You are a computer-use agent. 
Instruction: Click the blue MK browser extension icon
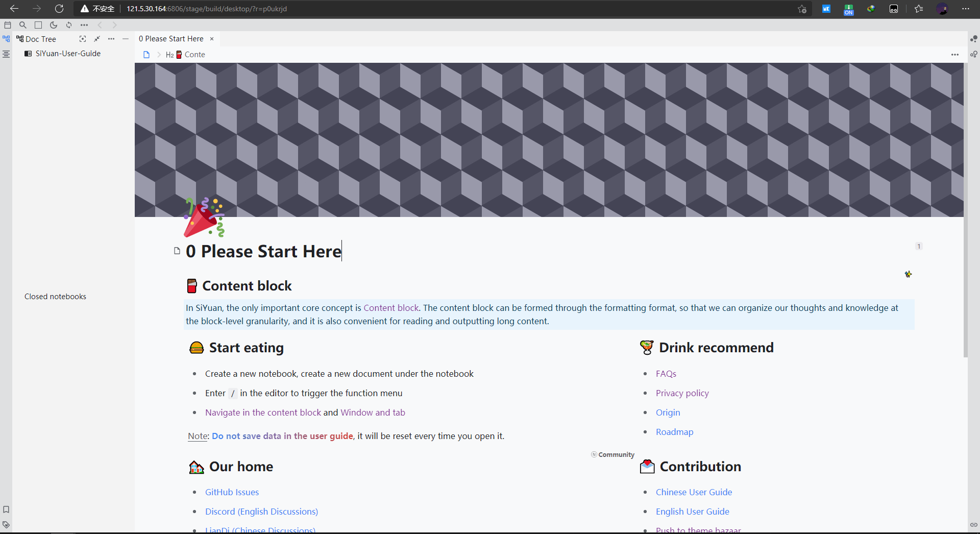[826, 9]
